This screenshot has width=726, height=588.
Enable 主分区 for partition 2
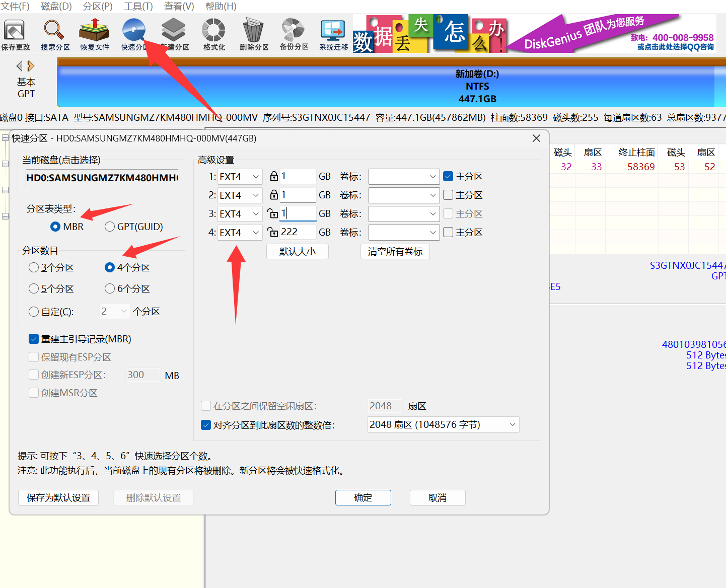[448, 195]
